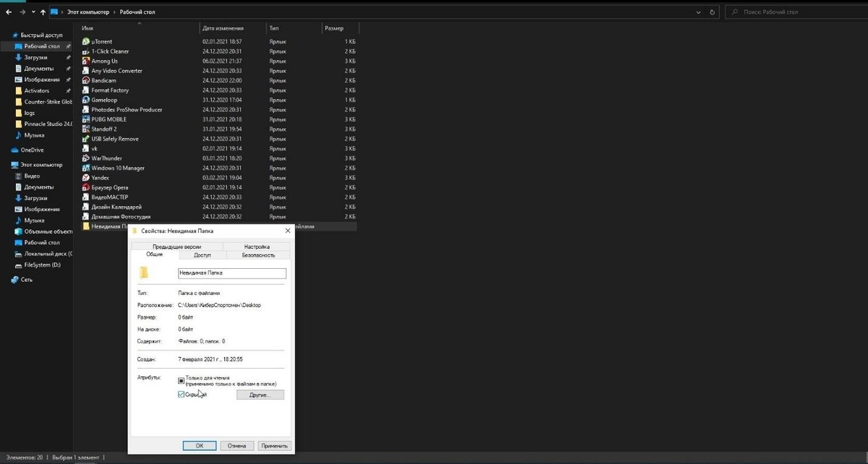868x464 pixels.
Task: Open the Другие... attributes button
Action: (260, 395)
